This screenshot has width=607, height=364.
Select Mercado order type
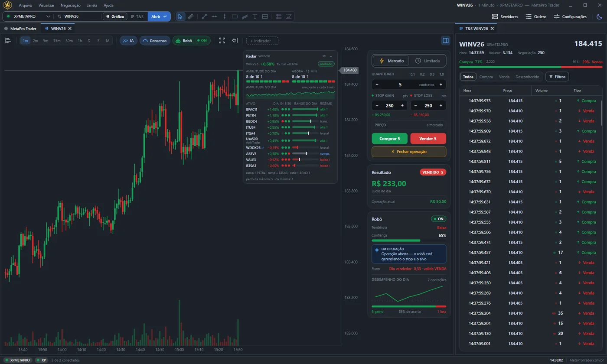(391, 61)
